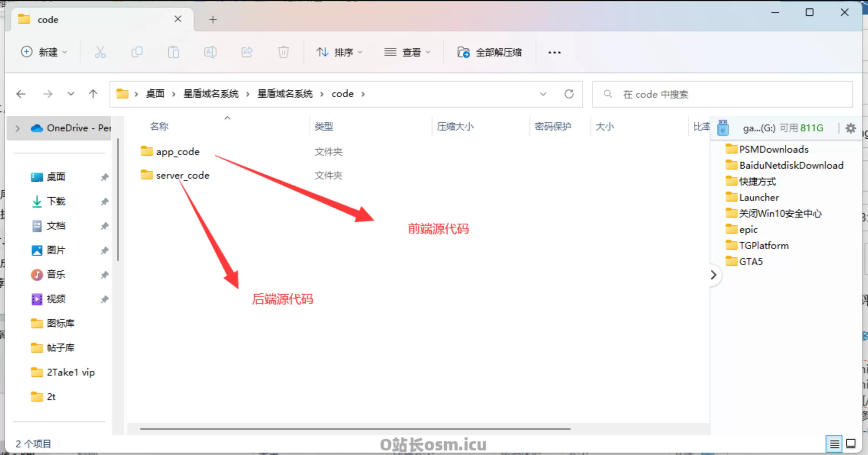868x455 pixels.
Task: Go up one folder level arrow
Action: coord(93,94)
